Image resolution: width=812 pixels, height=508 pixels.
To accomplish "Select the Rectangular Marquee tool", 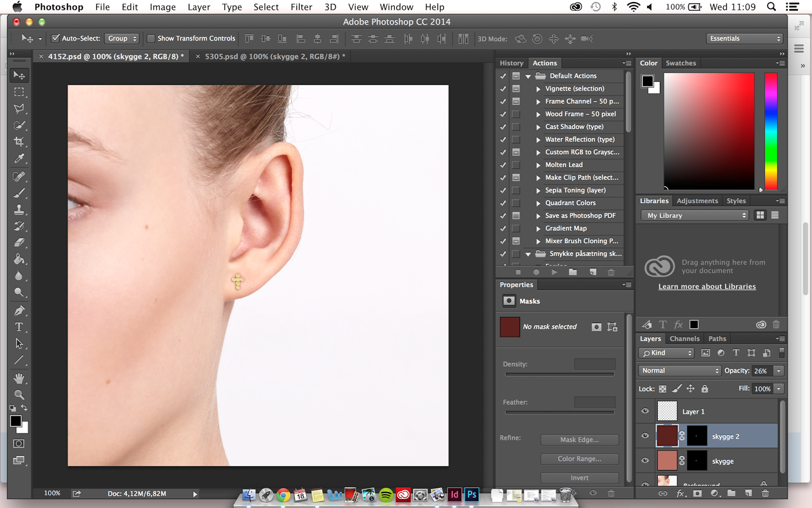I will point(19,92).
